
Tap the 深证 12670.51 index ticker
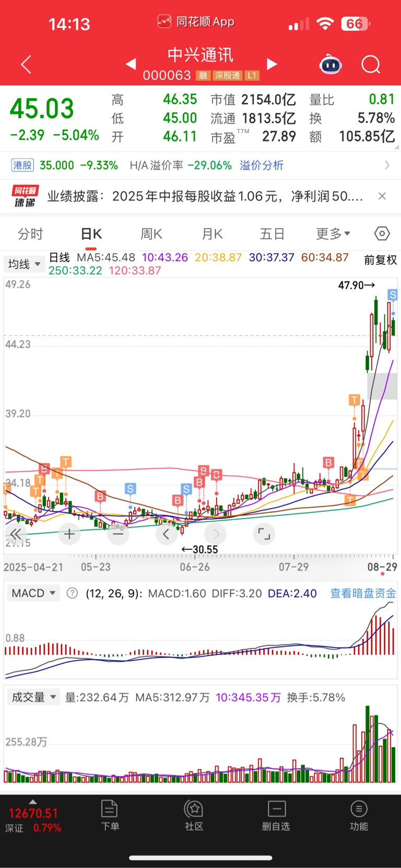point(33,820)
